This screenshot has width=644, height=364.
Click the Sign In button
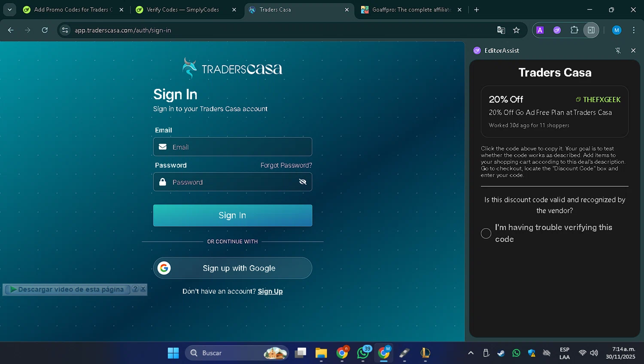(233, 215)
